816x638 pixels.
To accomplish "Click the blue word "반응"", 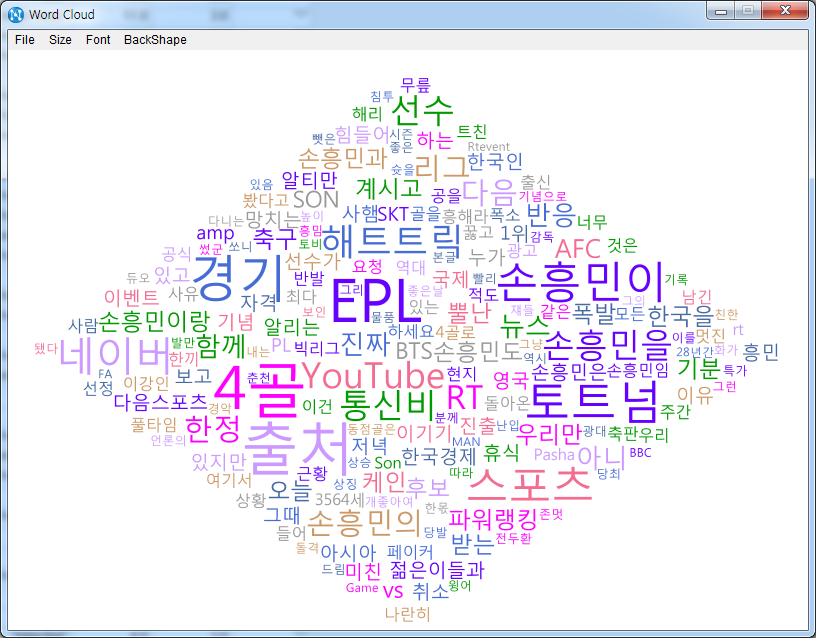I will (550, 214).
